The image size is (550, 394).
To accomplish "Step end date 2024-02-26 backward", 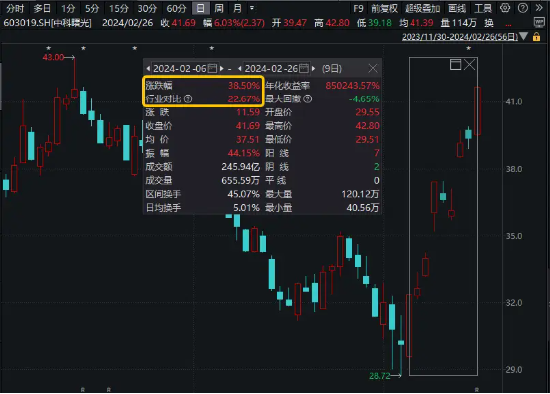I will coord(240,68).
